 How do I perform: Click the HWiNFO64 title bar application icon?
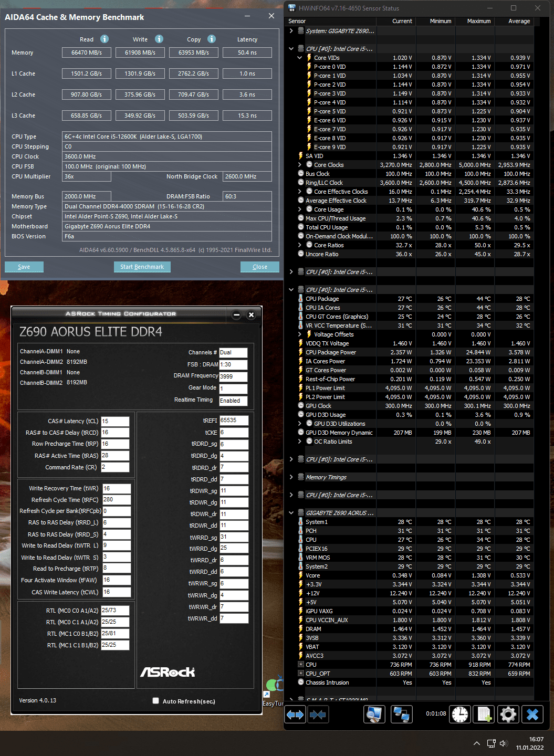point(292,8)
